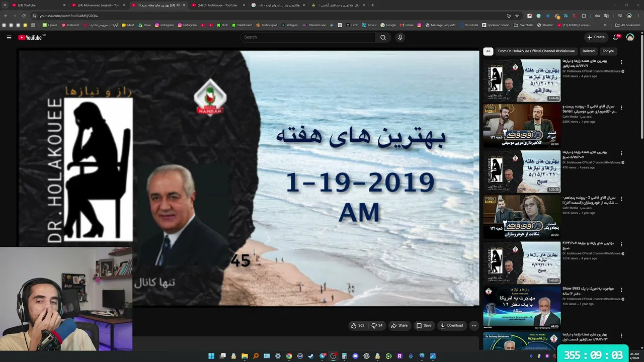Open the 44:06 immigration video thumbnail
644x362 pixels.
[x=522, y=307]
